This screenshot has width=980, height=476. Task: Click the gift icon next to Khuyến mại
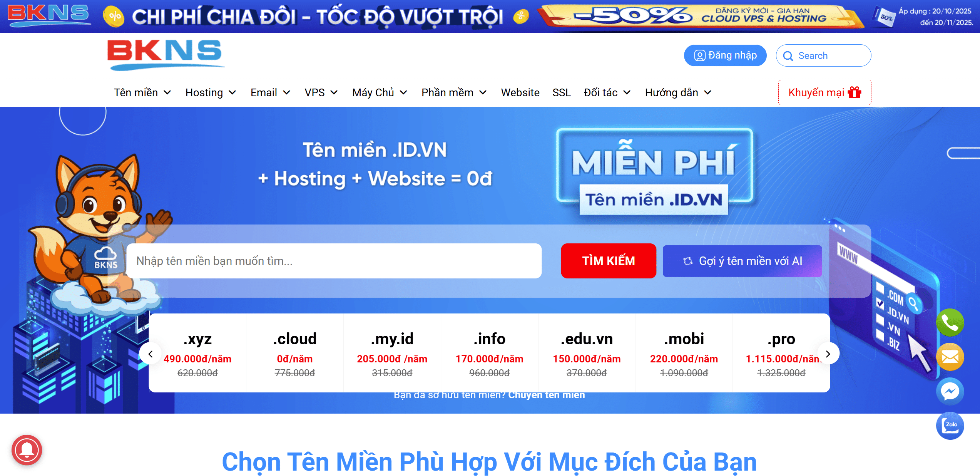(x=854, y=92)
